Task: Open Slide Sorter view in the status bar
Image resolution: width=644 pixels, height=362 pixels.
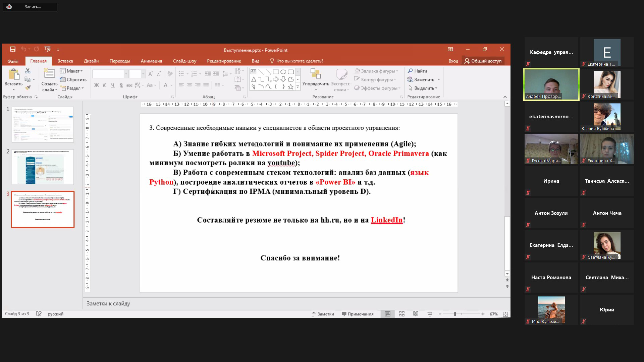Action: coord(401,314)
